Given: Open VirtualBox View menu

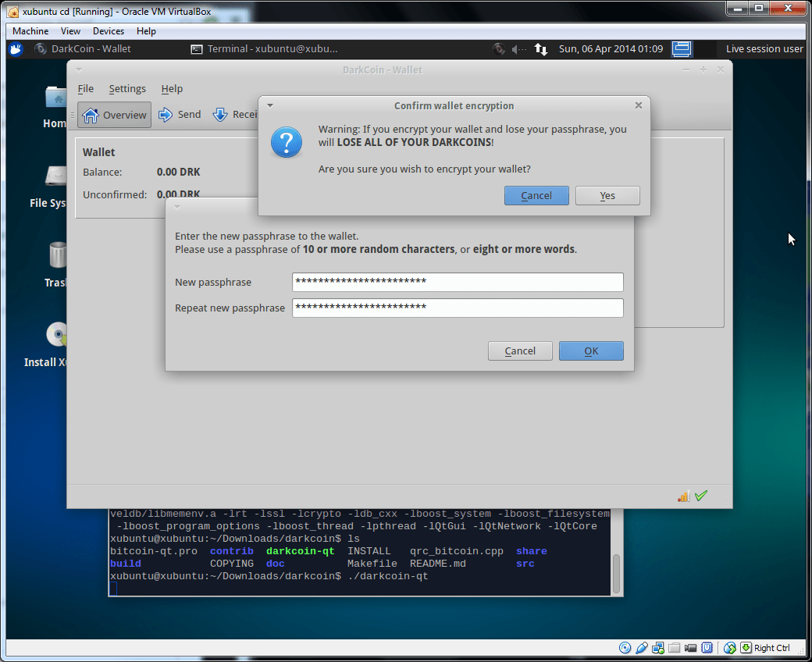Looking at the screenshot, I should 70,31.
